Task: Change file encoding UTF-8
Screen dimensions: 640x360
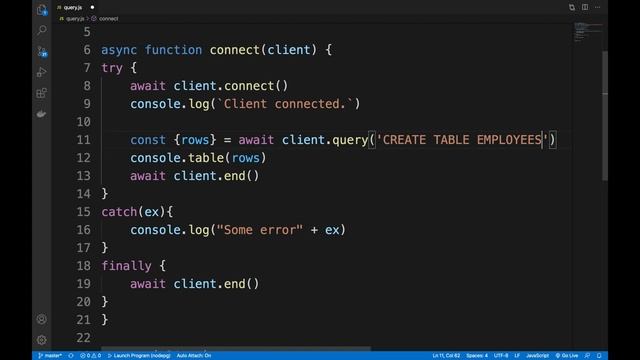Action: (501, 356)
